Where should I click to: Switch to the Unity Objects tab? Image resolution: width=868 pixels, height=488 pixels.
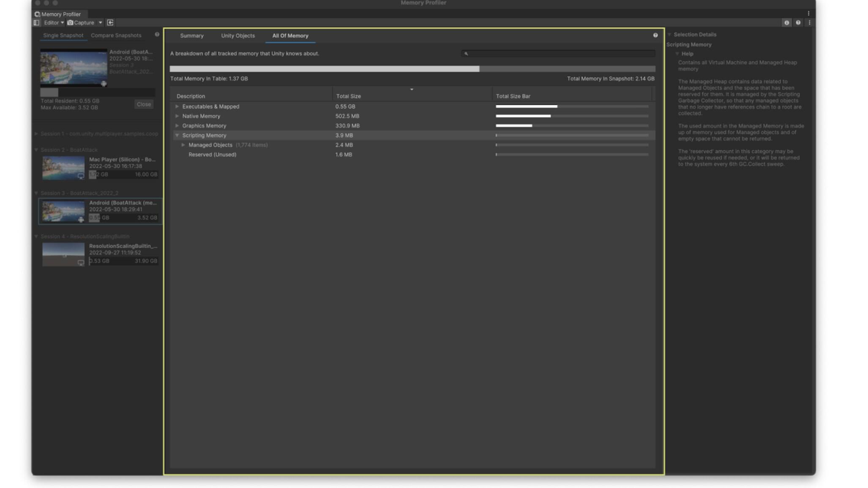[237, 35]
